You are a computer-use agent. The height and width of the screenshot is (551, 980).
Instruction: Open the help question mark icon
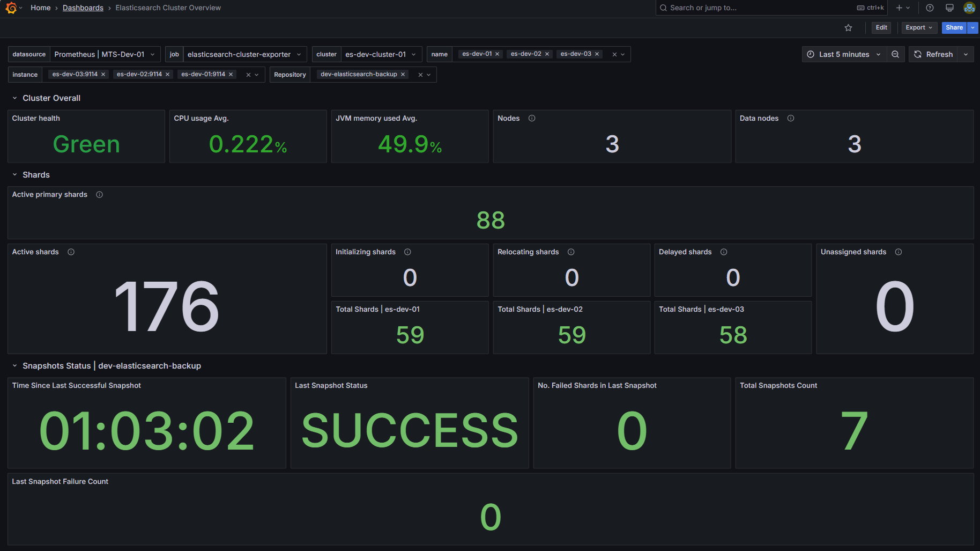pyautogui.click(x=930, y=8)
